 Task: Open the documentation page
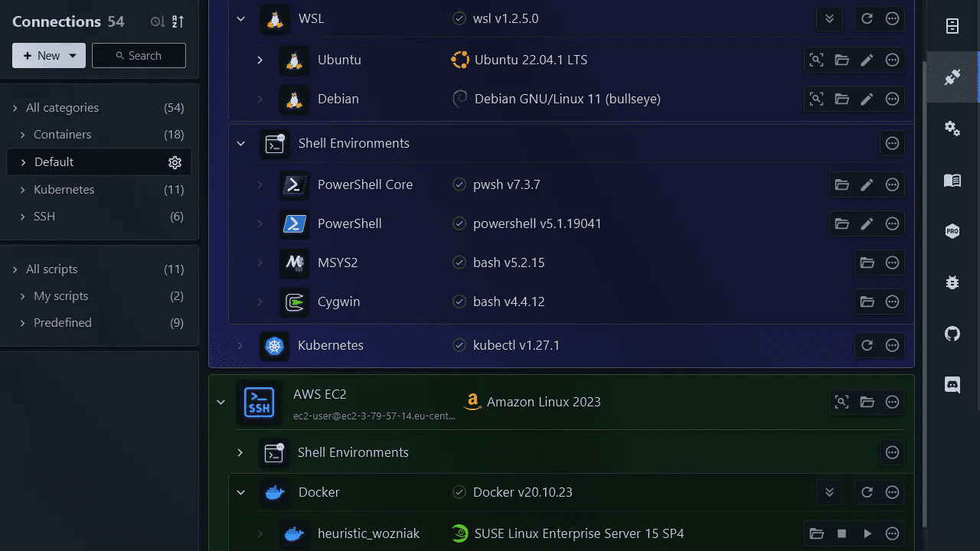[952, 181]
